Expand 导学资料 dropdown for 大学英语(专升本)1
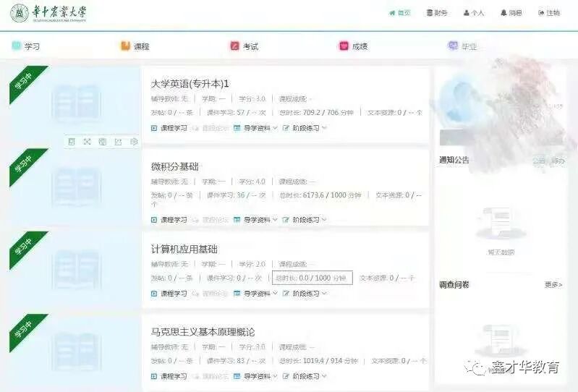 pos(255,128)
